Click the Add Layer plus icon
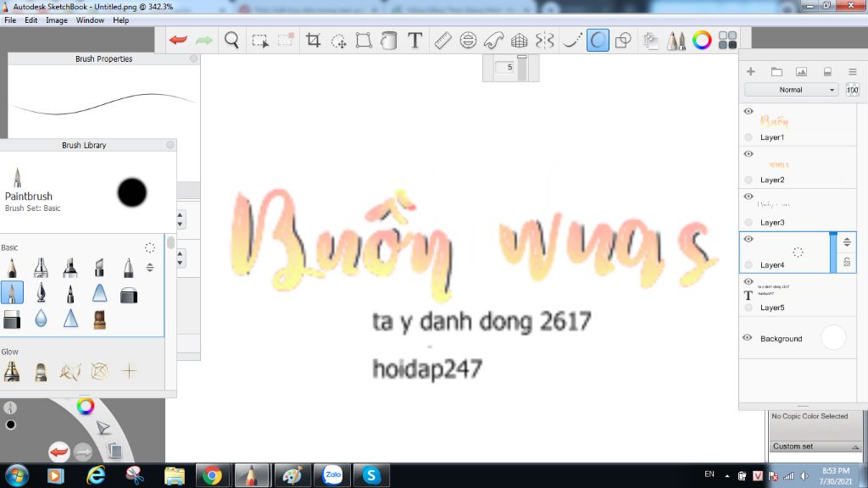 click(x=750, y=71)
